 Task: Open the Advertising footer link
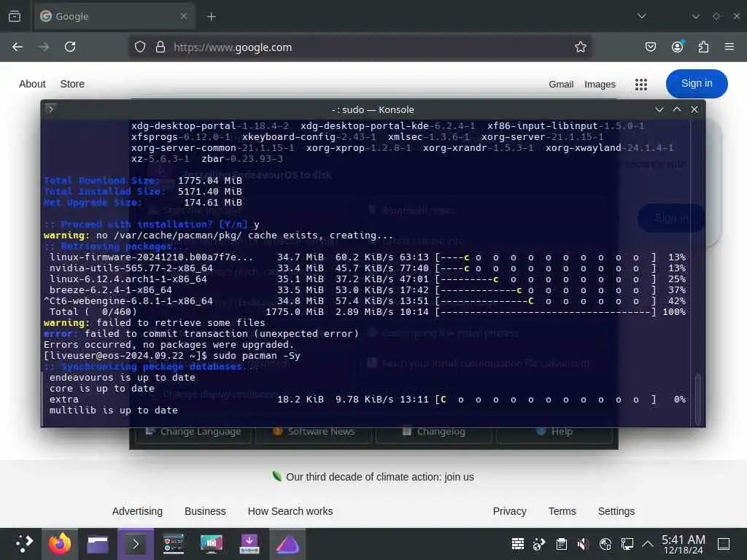[x=137, y=511]
